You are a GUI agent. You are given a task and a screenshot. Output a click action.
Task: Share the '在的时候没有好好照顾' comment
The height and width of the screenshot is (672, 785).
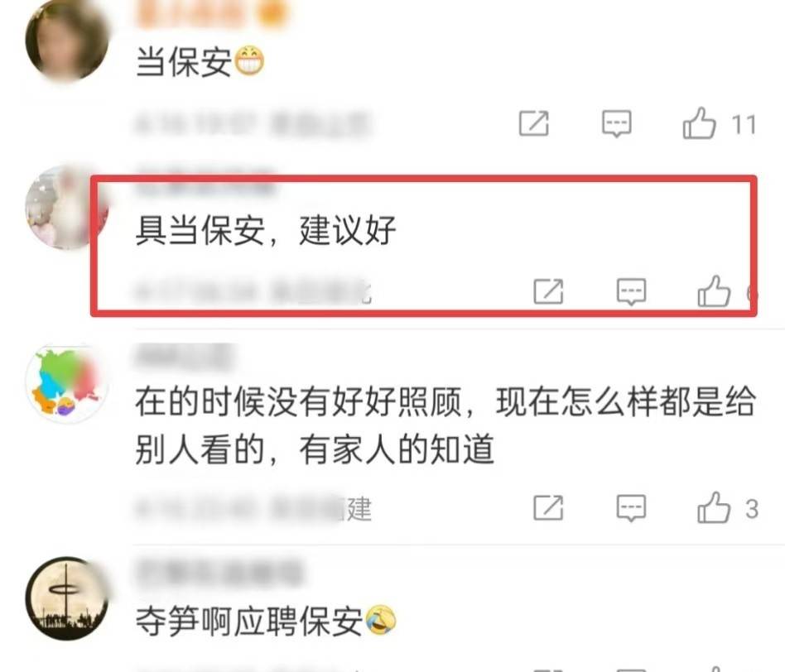[x=548, y=508]
